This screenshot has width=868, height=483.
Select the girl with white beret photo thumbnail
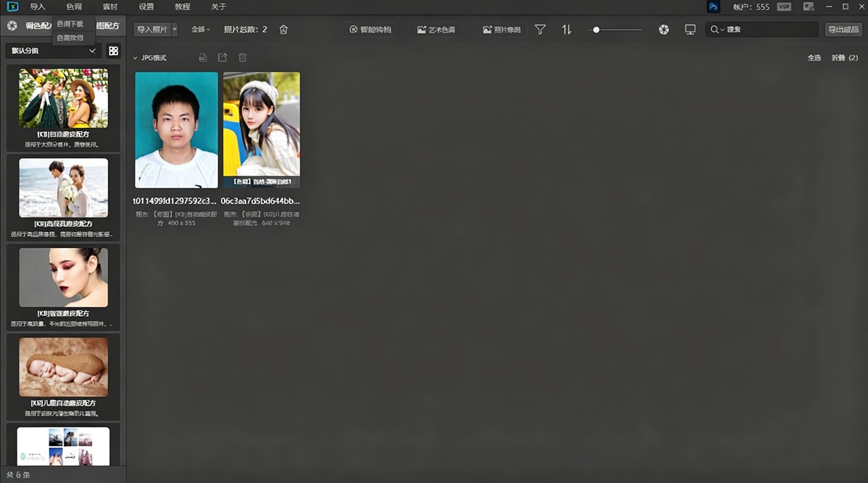point(261,130)
